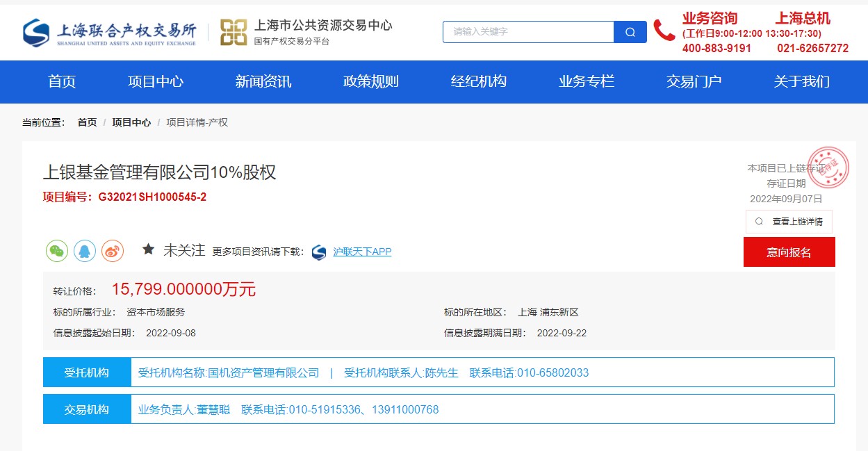Click the 沪联天下APP logo icon

tap(319, 252)
